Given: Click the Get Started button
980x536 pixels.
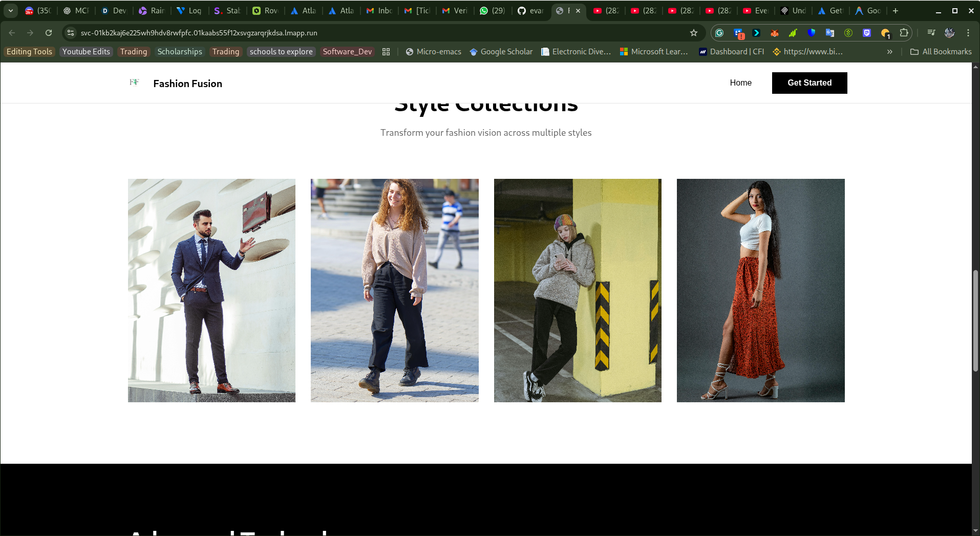Looking at the screenshot, I should point(809,83).
